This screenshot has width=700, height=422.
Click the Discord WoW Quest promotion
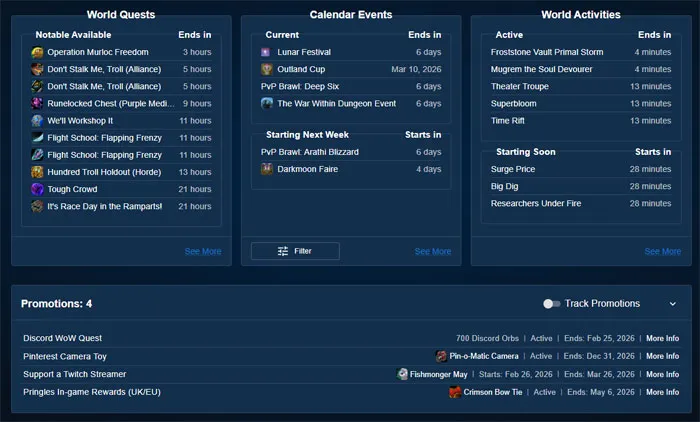pyautogui.click(x=62, y=338)
